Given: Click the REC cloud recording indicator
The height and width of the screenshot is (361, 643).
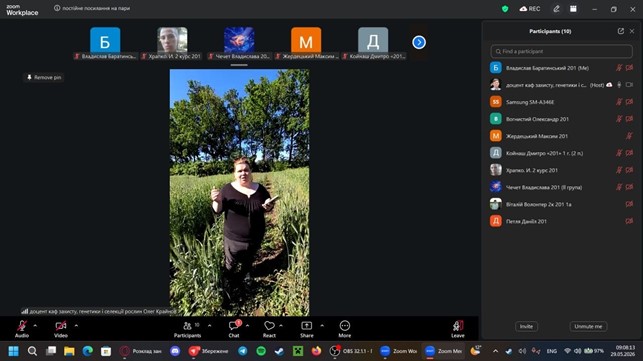Looking at the screenshot, I should coord(530,9).
